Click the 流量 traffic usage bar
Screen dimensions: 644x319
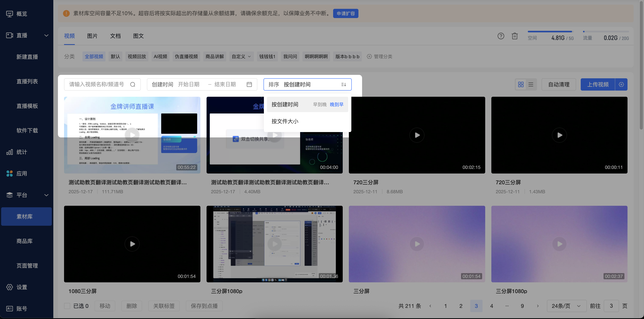[606, 31]
